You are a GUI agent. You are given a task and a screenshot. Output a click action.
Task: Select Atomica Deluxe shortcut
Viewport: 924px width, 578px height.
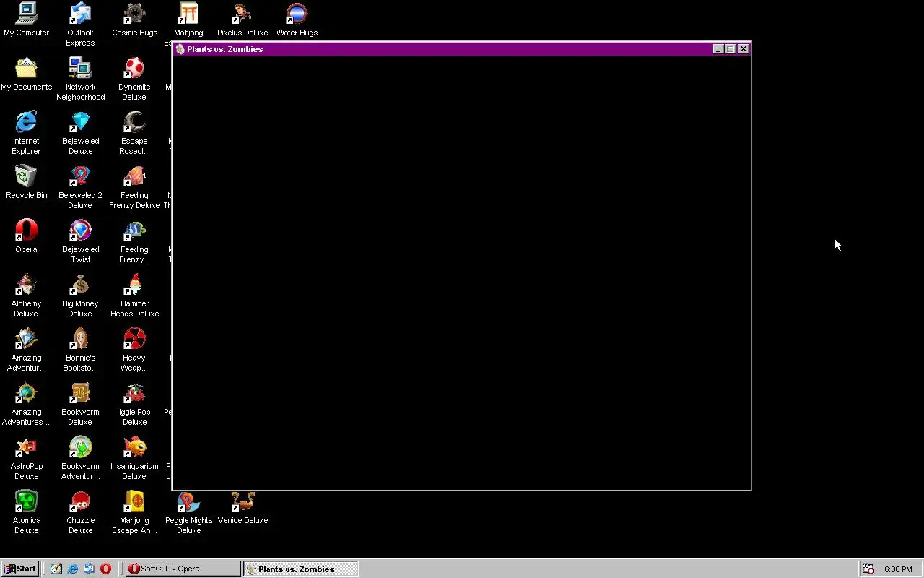point(26,512)
